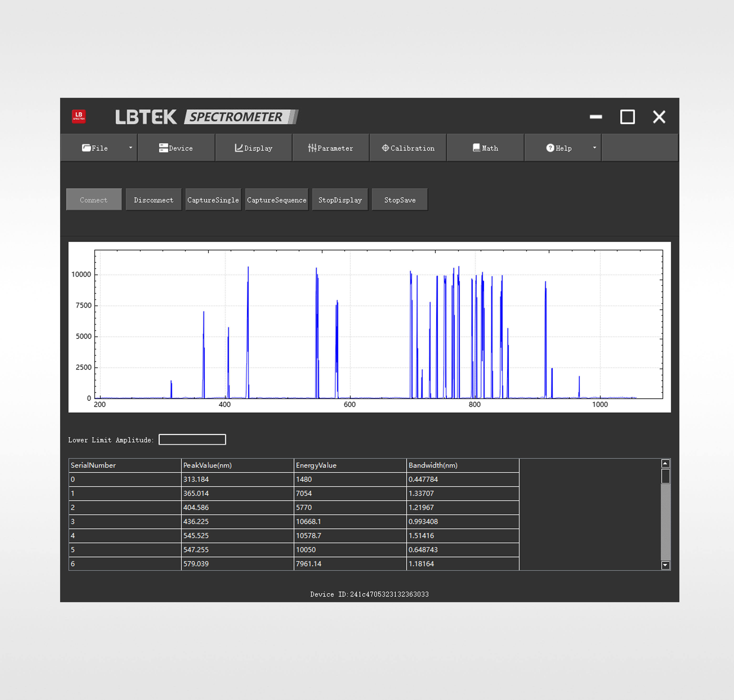The height and width of the screenshot is (700, 734).
Task: Start a CaptureSequence acquisition
Action: (276, 200)
